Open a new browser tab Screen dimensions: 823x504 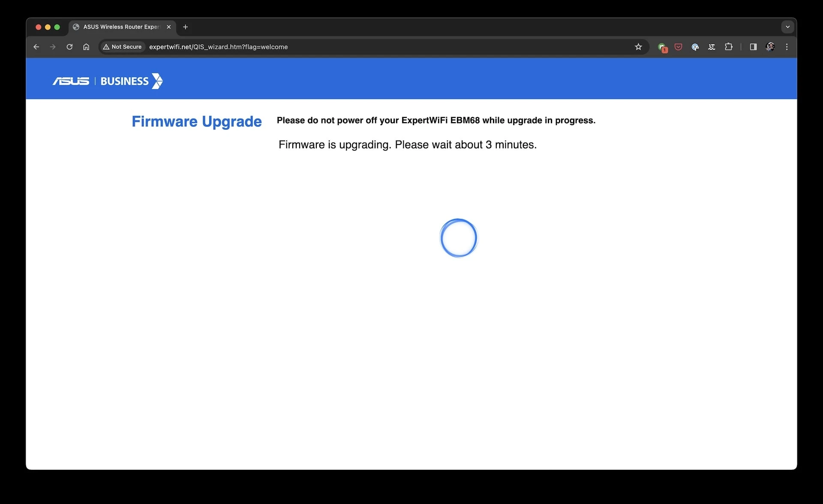[x=185, y=27]
